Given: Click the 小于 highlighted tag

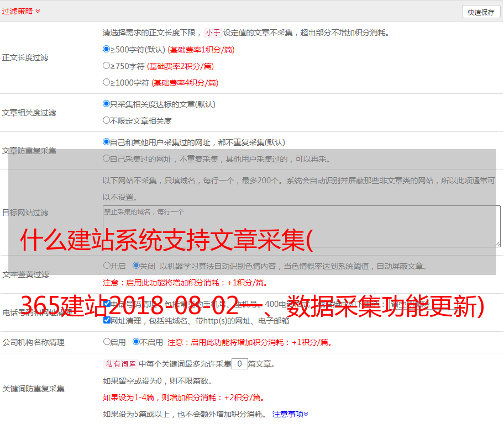Looking at the screenshot, I should (213, 33).
